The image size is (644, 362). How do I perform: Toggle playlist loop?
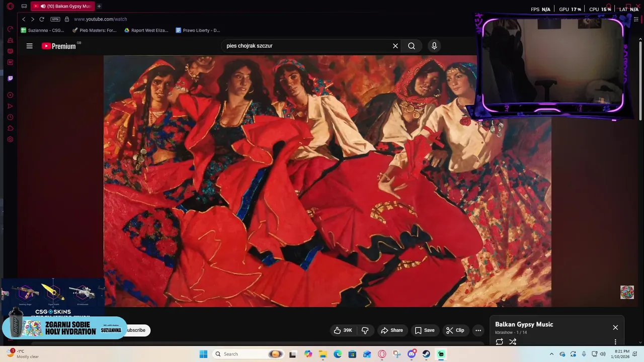(499, 342)
